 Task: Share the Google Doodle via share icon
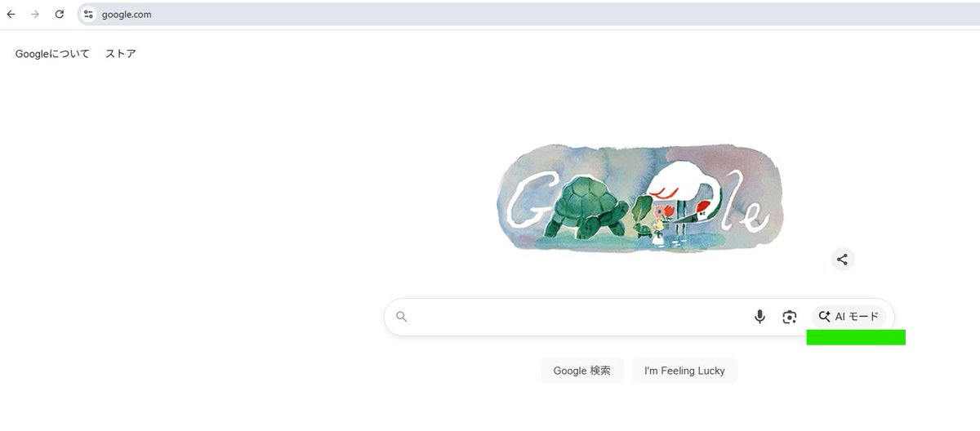tap(842, 260)
